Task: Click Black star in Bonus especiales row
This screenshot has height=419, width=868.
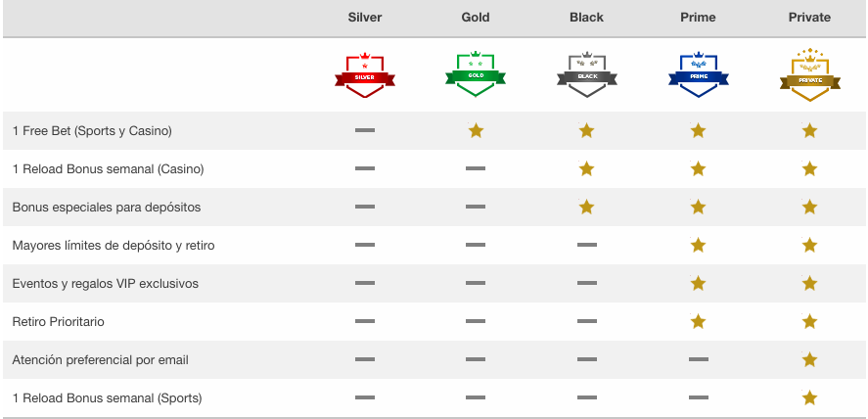Action: (587, 207)
